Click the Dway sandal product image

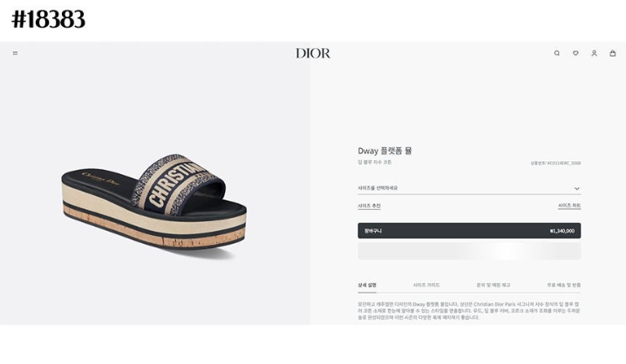[x=154, y=201]
